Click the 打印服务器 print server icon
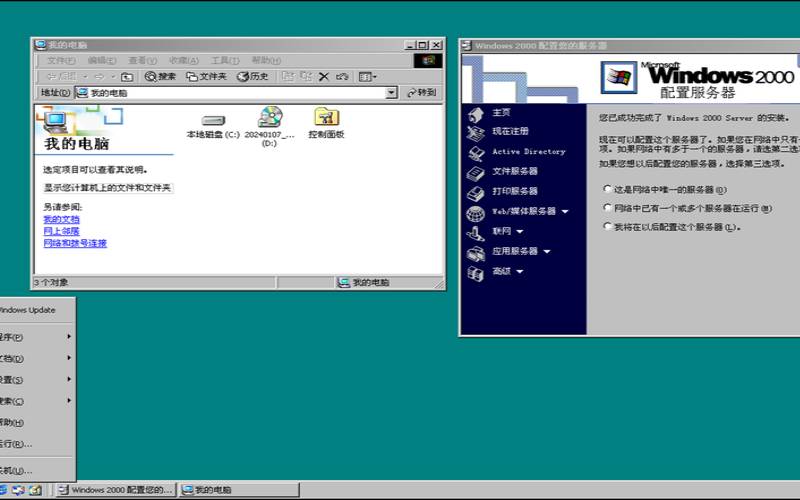 pos(476,193)
